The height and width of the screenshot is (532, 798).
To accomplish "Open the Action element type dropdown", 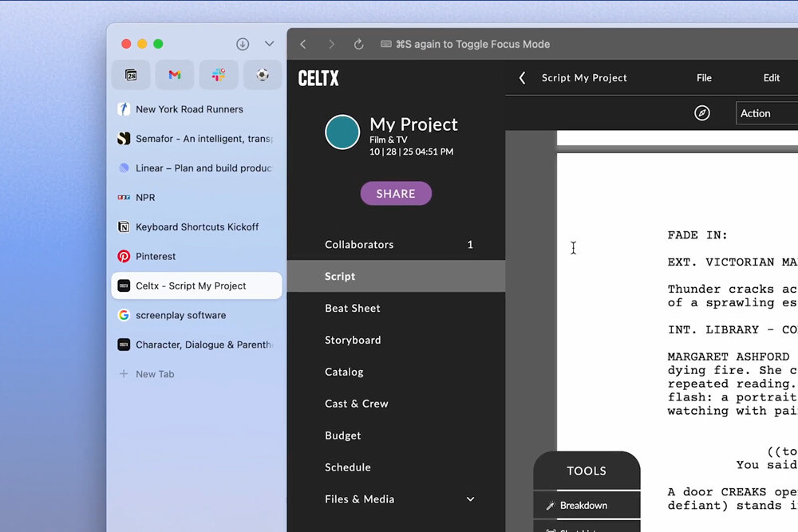I will (766, 113).
